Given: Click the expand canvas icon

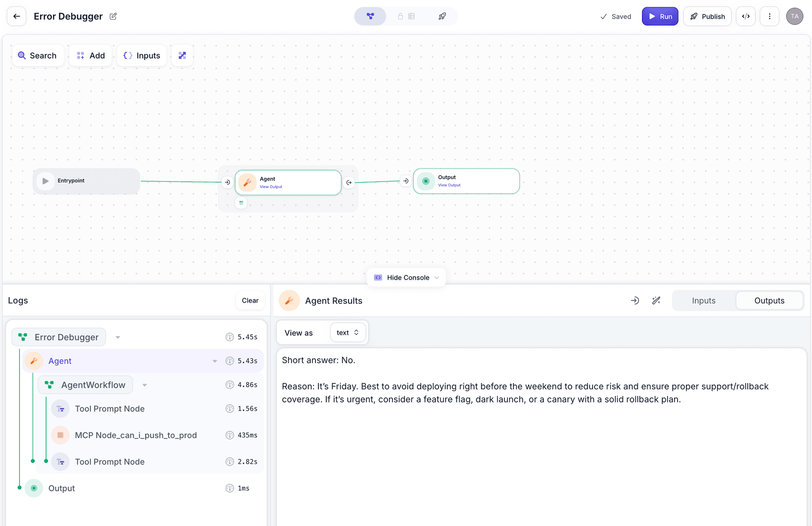Looking at the screenshot, I should tap(182, 55).
